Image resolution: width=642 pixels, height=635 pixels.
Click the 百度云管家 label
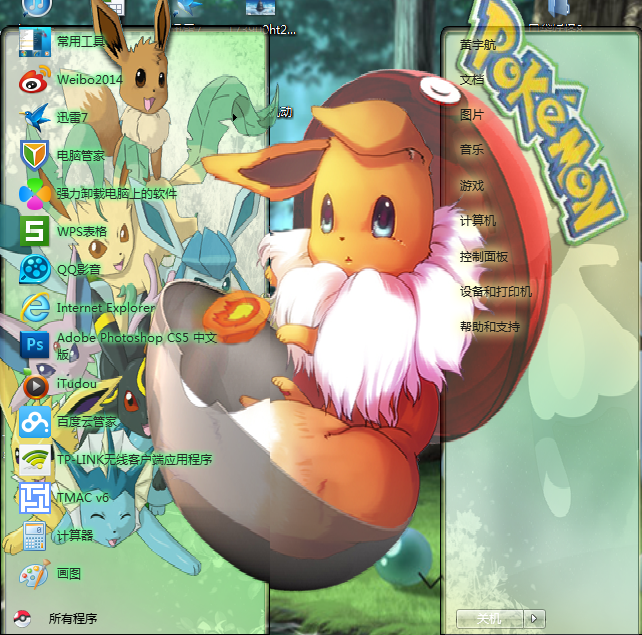tap(87, 422)
